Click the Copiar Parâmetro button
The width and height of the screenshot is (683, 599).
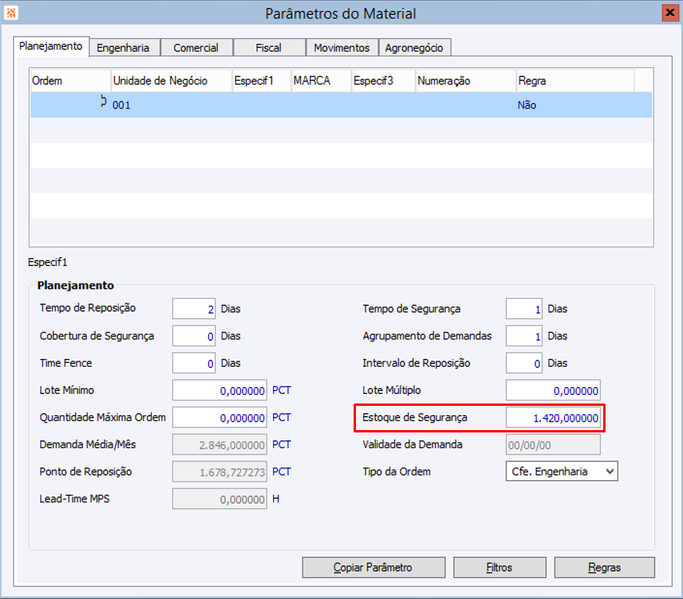click(374, 567)
